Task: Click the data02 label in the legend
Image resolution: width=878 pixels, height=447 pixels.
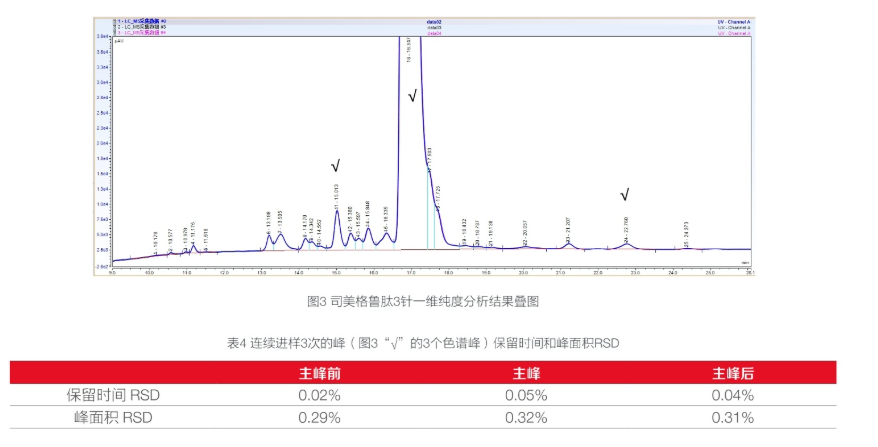Action: pos(435,22)
